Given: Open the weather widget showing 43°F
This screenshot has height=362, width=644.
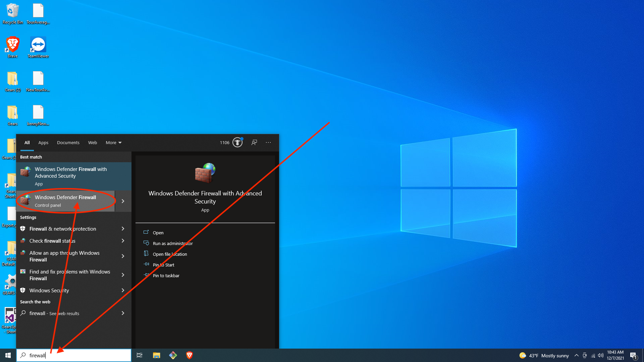Looking at the screenshot, I should (x=544, y=356).
